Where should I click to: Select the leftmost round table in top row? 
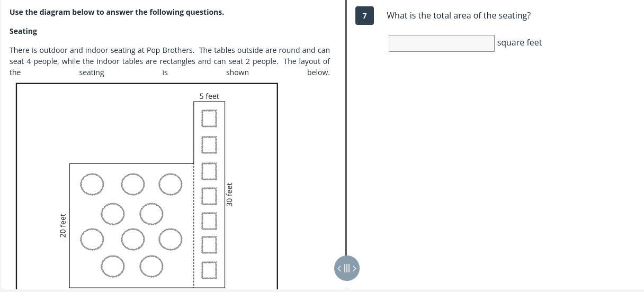pos(92,184)
